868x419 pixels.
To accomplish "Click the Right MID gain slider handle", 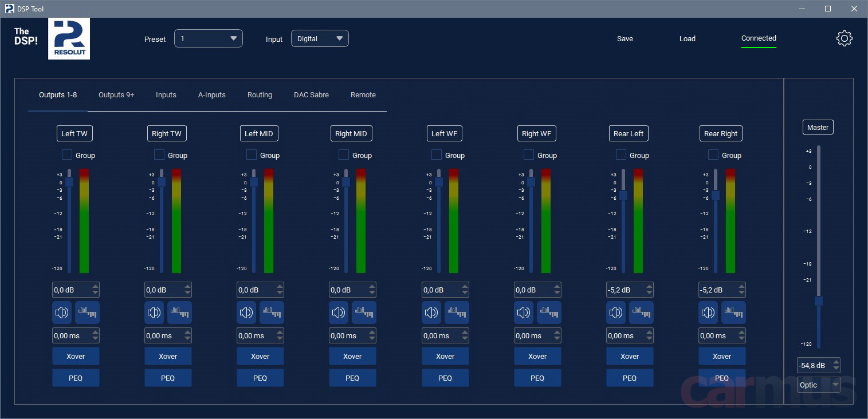I will [x=346, y=182].
